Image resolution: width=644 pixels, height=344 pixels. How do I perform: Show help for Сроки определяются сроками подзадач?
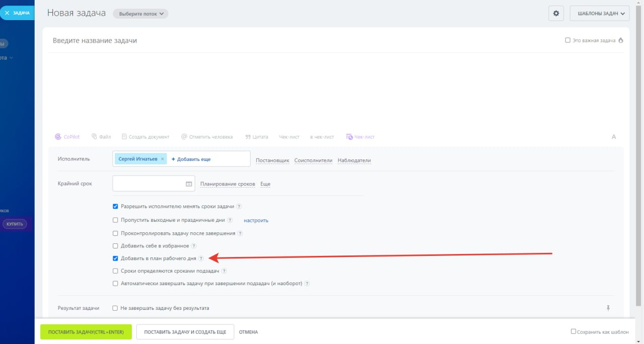(x=224, y=271)
